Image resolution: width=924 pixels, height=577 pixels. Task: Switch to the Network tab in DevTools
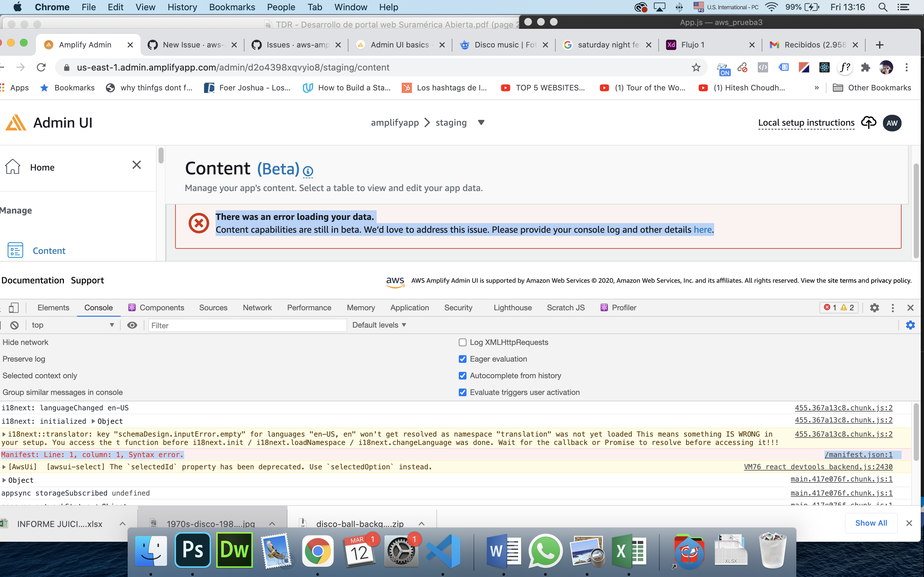point(257,308)
